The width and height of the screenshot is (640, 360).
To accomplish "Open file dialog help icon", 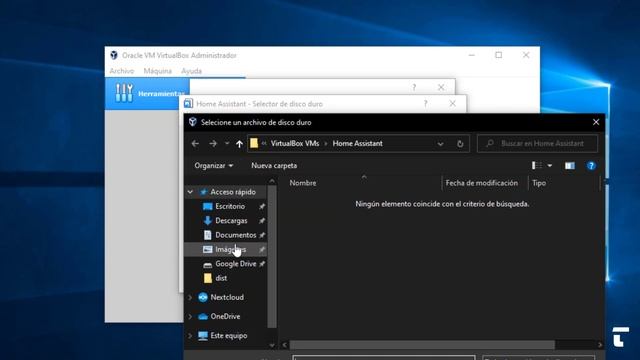I will (591, 166).
